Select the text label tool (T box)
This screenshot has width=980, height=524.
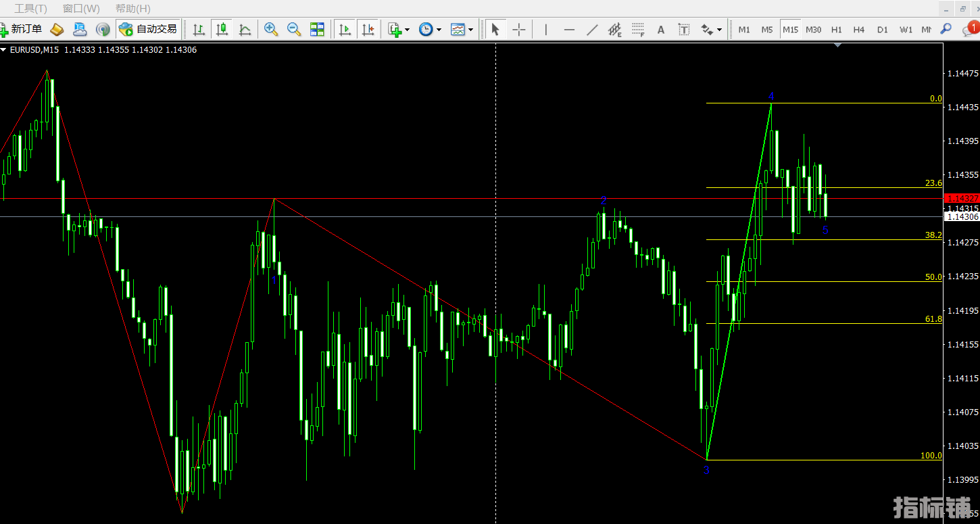684,29
